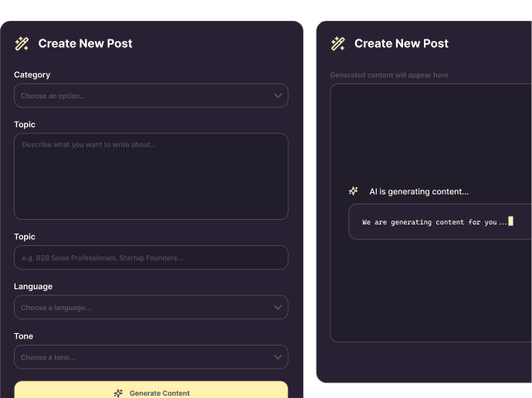Screen dimensions: 532x398
Task: Click the generating content message box
Action: tap(440, 221)
